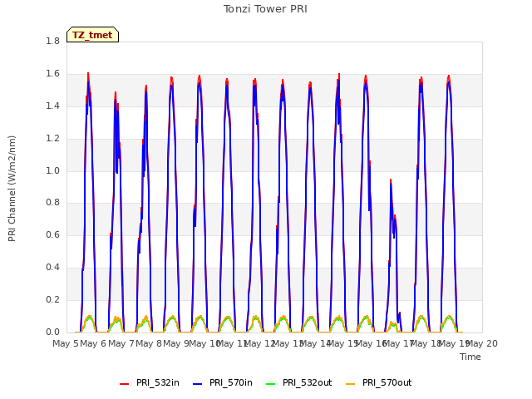
Task: Click the 0.4 y-axis tick label
Action: tap(52, 268)
